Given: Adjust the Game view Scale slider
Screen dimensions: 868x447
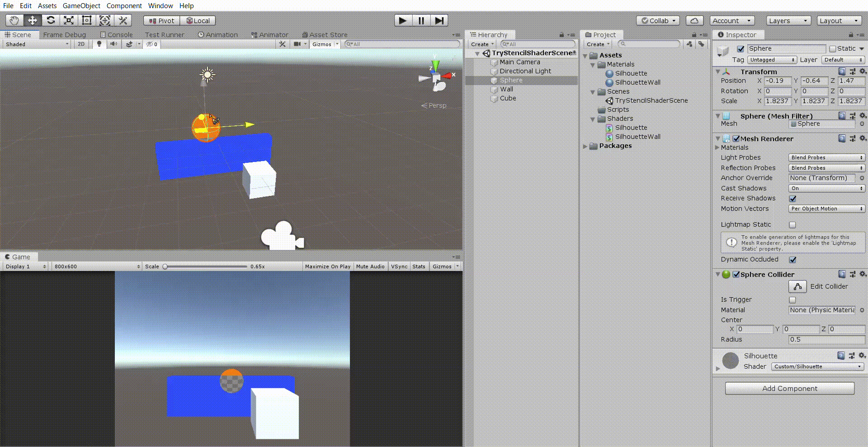Looking at the screenshot, I should (205, 266).
